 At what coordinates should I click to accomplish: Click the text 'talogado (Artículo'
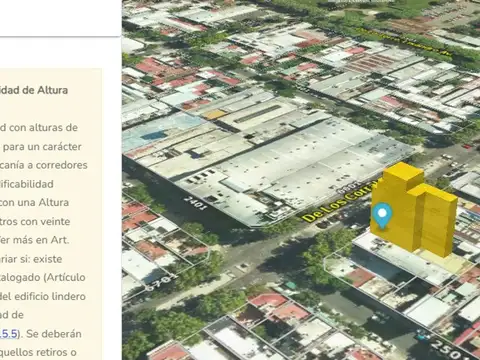tap(42, 277)
